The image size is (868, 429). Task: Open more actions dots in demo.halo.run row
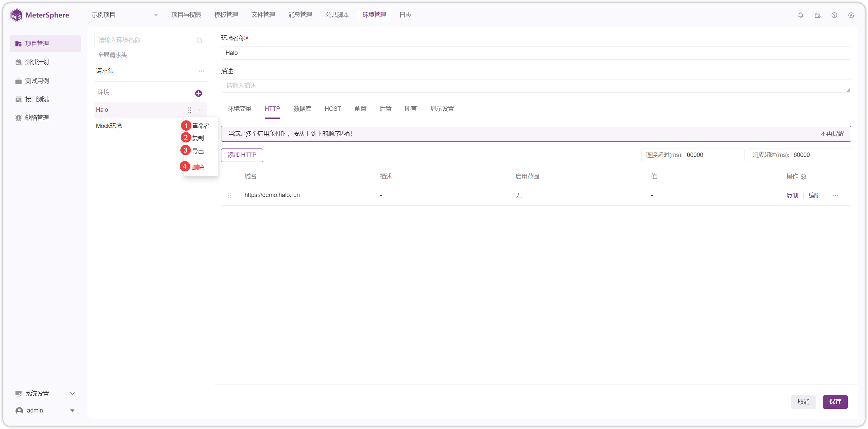coord(835,196)
